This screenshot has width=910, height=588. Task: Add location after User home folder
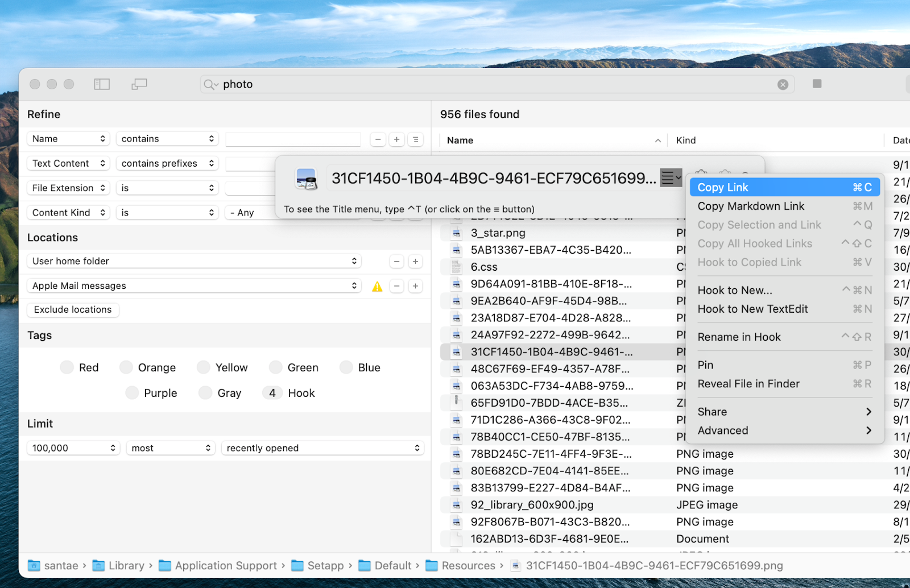pyautogui.click(x=416, y=261)
